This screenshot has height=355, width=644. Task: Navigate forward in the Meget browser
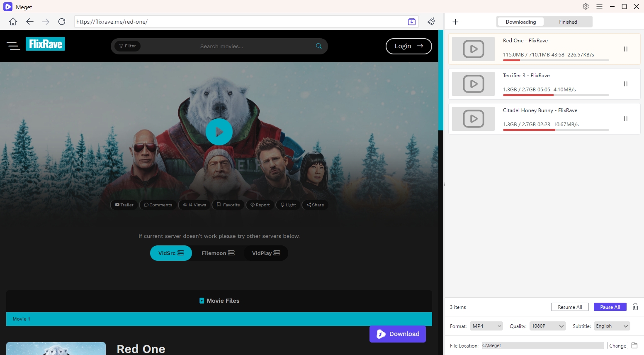(x=46, y=22)
